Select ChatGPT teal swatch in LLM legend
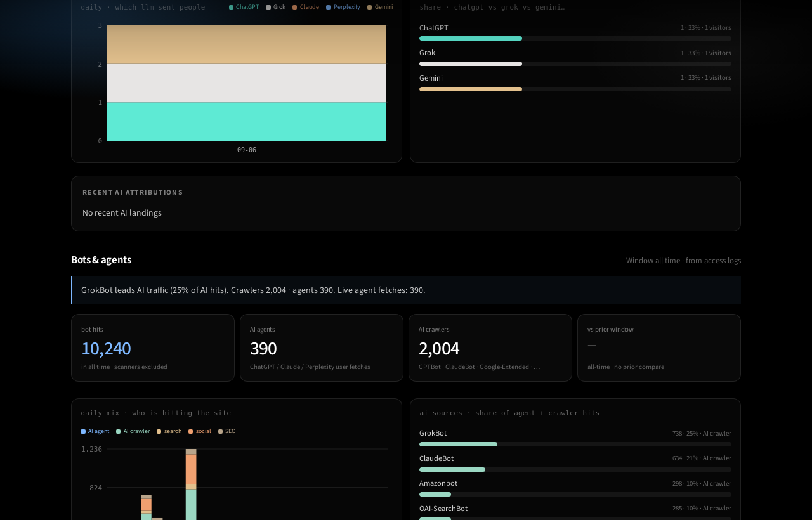812x520 pixels. [231, 7]
